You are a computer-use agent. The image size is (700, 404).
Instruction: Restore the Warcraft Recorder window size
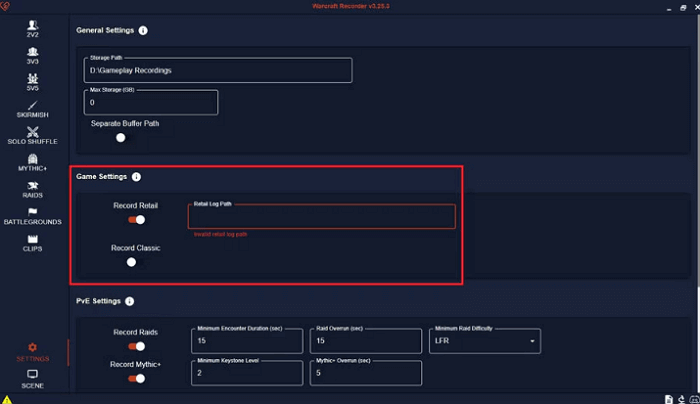tap(683, 8)
